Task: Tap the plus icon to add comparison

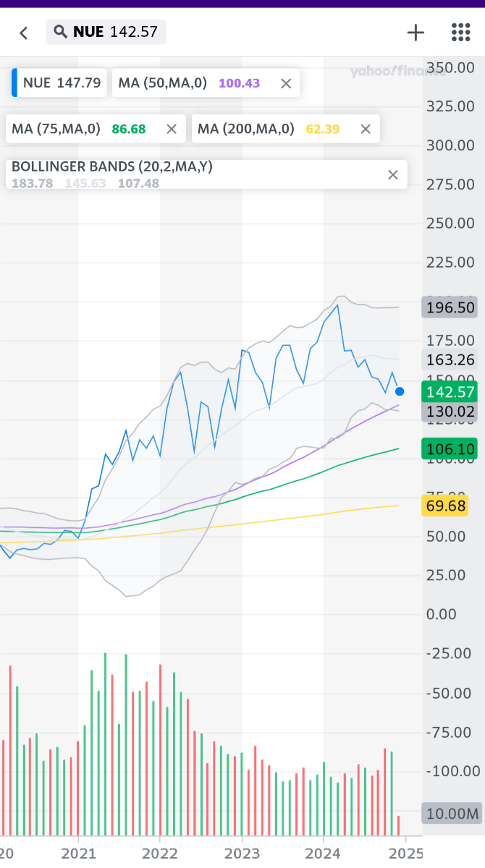Action: point(416,32)
